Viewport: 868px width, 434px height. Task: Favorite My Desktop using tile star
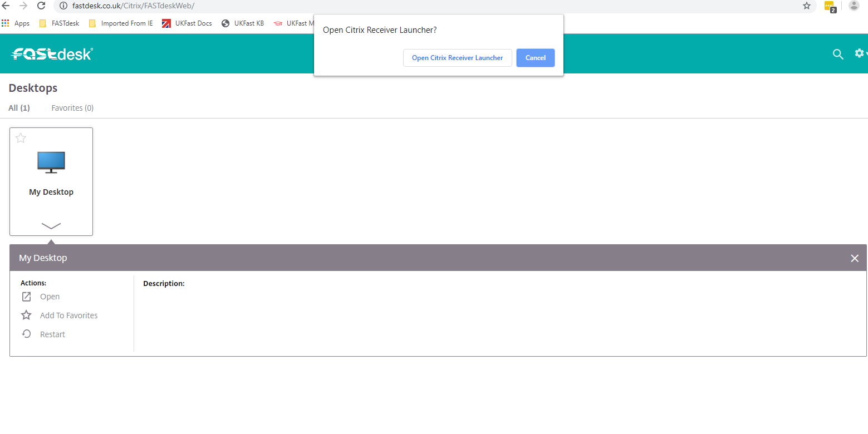[21, 138]
